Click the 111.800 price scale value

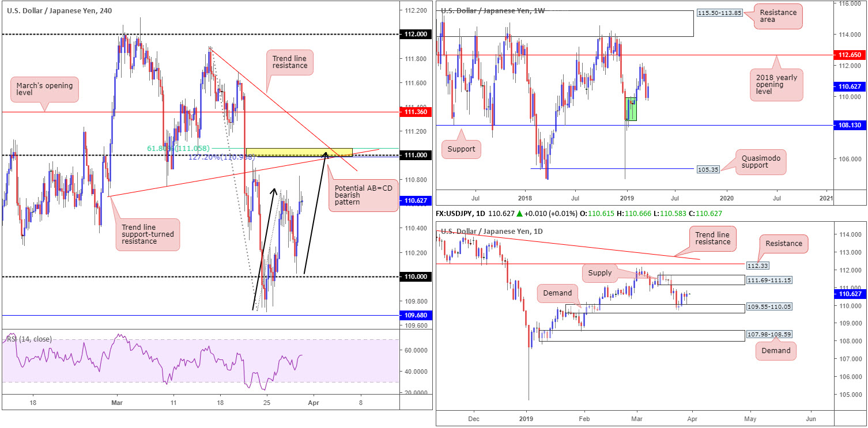[416, 59]
